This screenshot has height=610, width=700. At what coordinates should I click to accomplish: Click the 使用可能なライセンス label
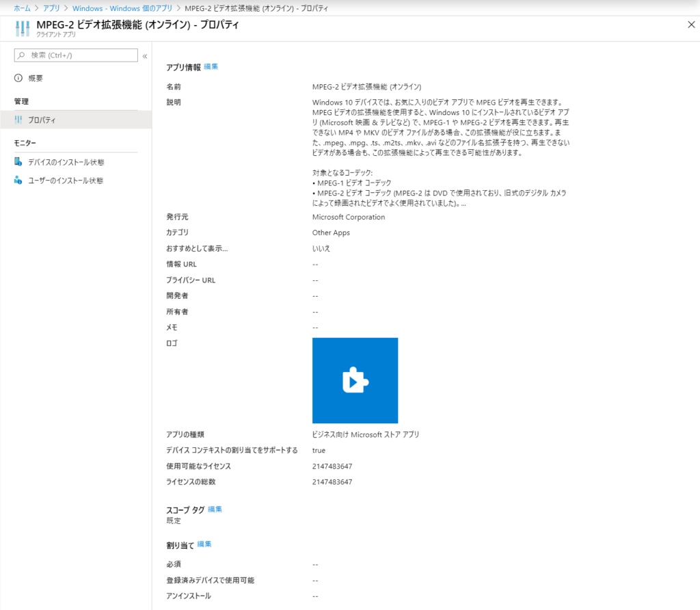(x=199, y=466)
